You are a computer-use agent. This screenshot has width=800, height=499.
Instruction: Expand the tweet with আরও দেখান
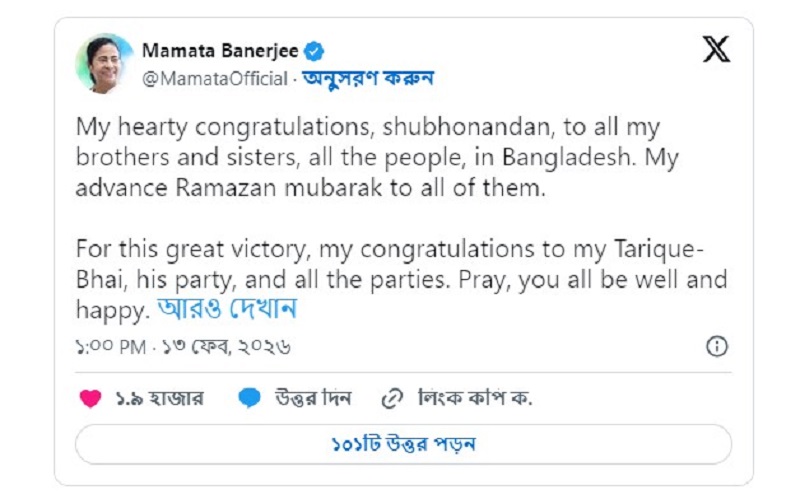[227, 308]
